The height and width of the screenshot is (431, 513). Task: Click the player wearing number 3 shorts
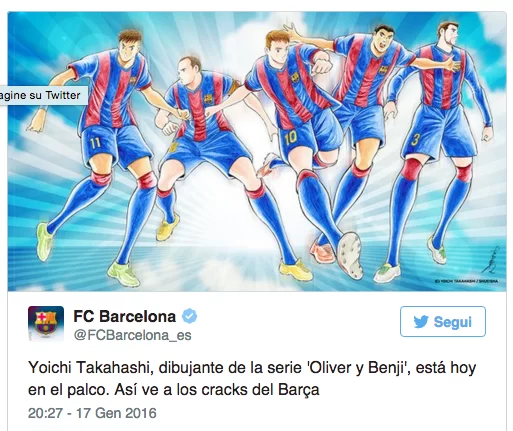[x=440, y=140]
